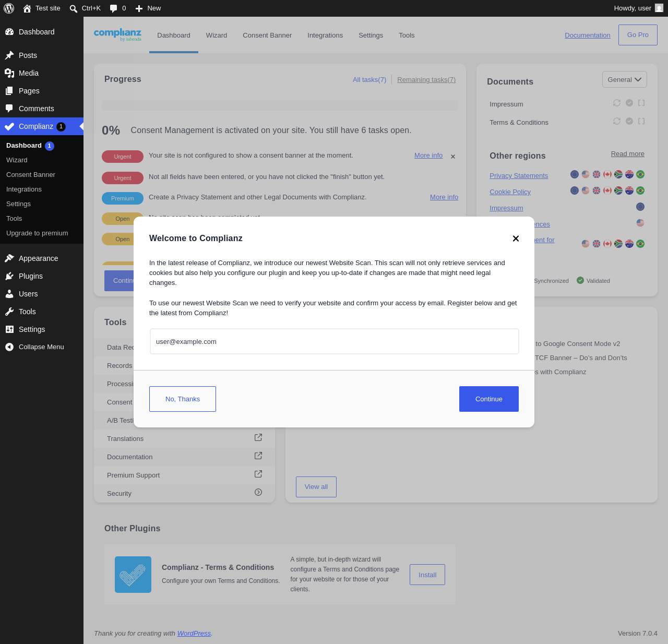Viewport: 668px width, 644px height.
Task: Click the external link icon beside Translations
Action: pyautogui.click(x=258, y=437)
